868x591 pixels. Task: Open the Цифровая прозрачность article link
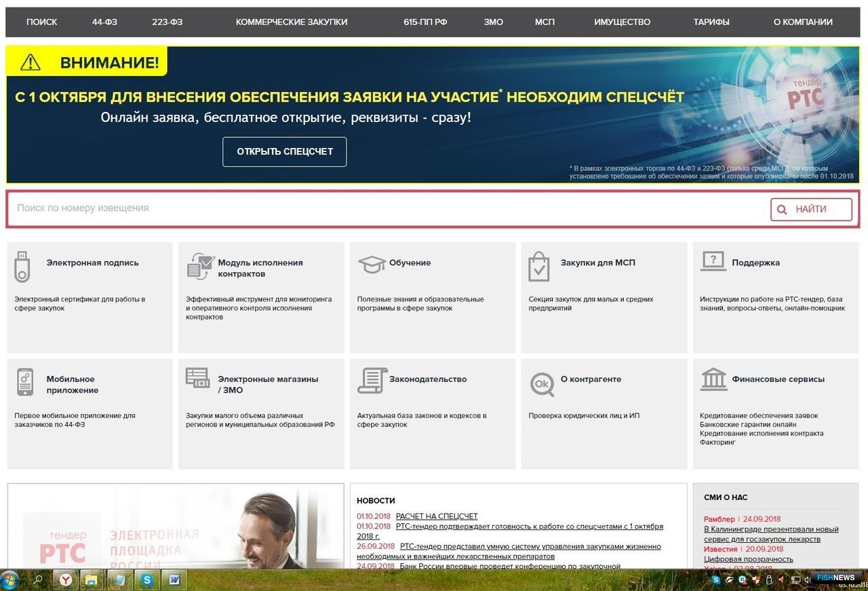748,560
